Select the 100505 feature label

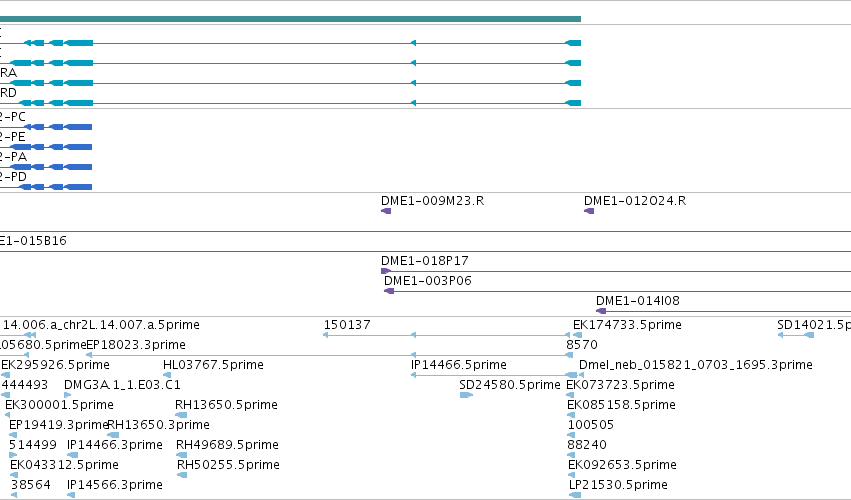pos(590,425)
